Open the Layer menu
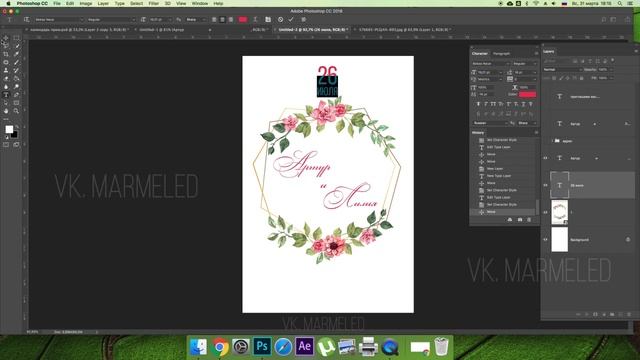 pos(103,3)
